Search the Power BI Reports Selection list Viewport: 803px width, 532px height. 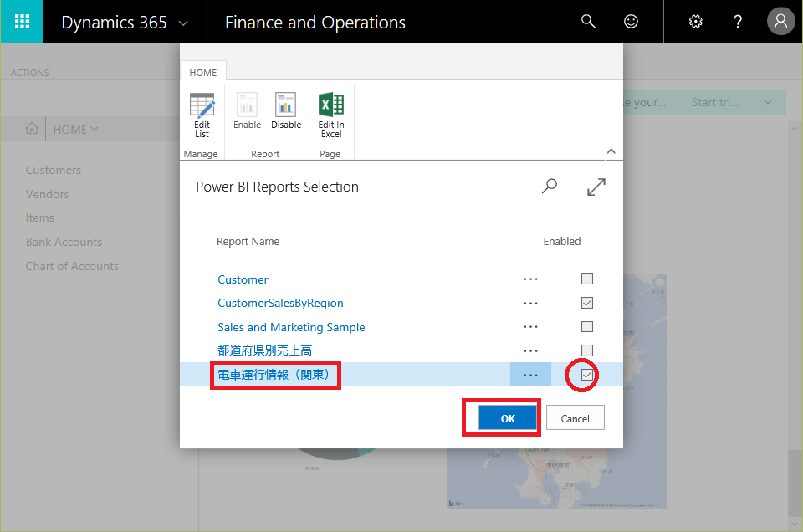[x=550, y=187]
